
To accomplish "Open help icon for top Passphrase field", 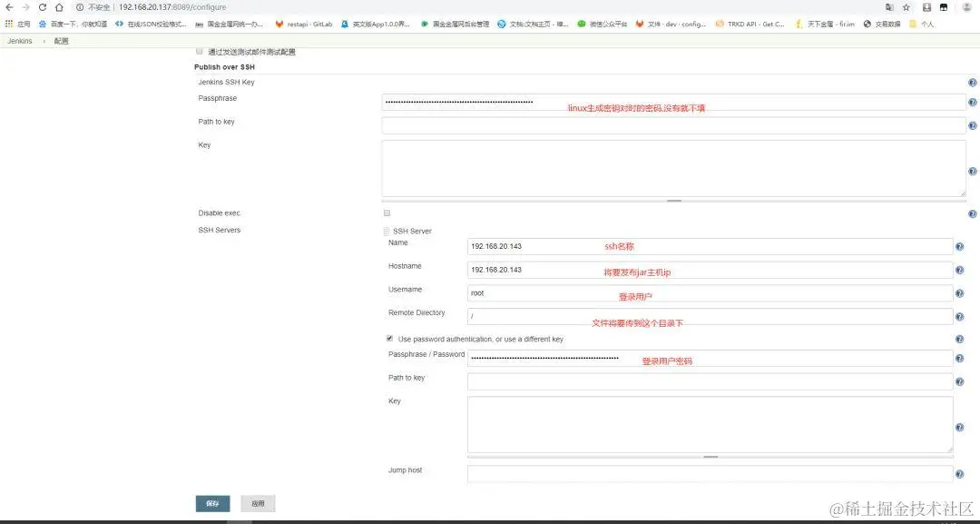I will (972, 103).
